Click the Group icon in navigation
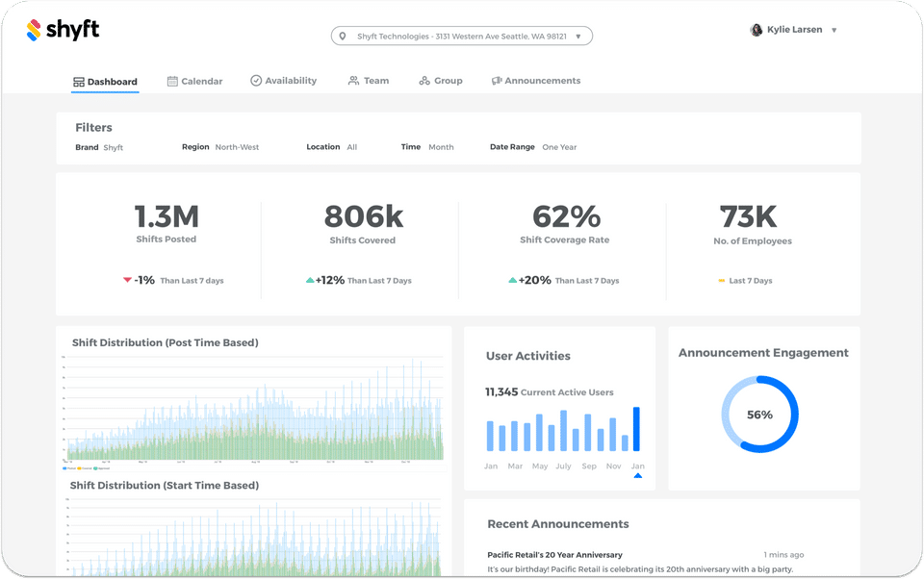924x579 pixels. (x=424, y=81)
